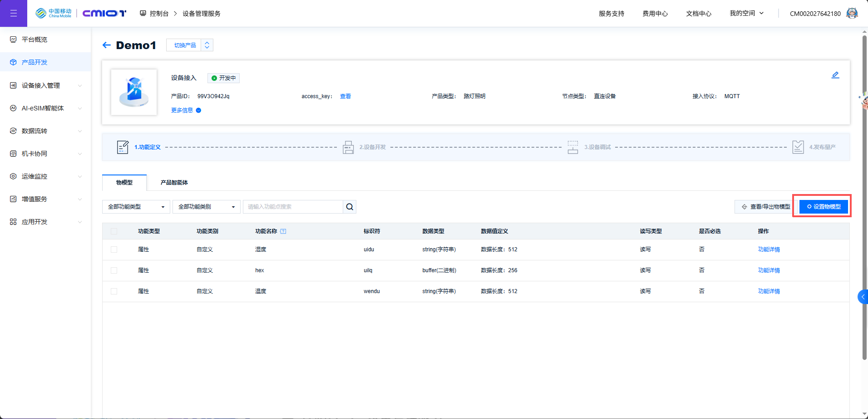The image size is (868, 419).
Task: Switch to the 物模型 tab
Action: click(x=124, y=183)
